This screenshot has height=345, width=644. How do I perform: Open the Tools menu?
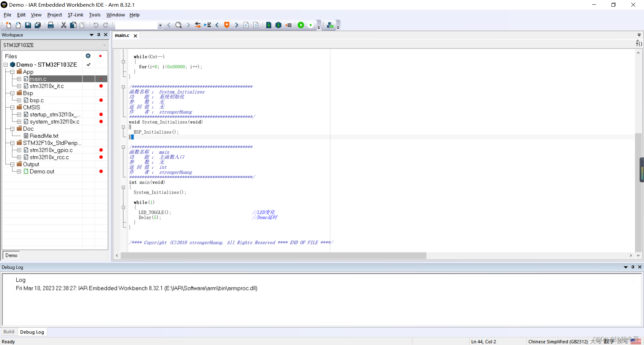[x=95, y=15]
